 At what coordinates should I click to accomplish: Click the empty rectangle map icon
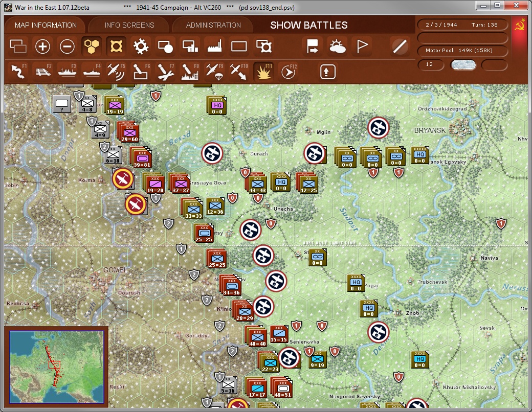(239, 47)
